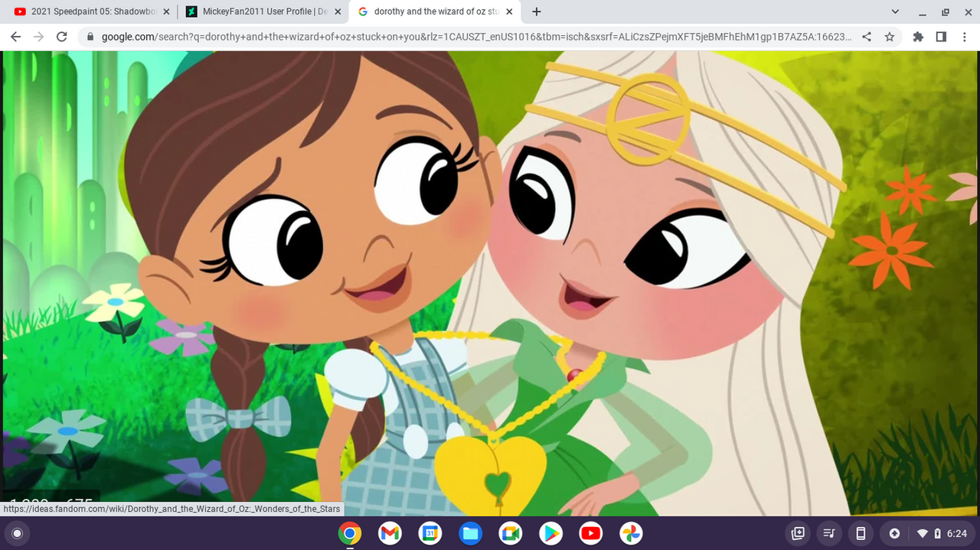Show the media controls in the tray
980x550 pixels.
click(x=828, y=533)
